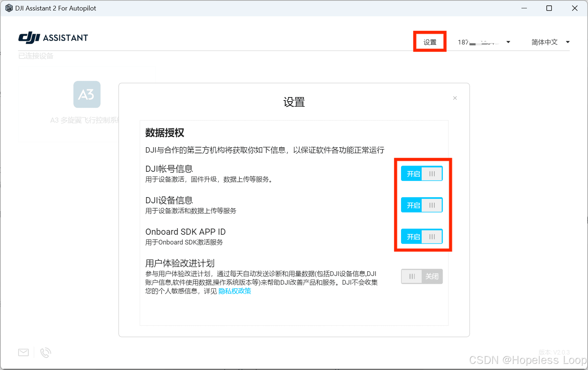The height and width of the screenshot is (370, 588).
Task: Open the email envelope contact icon
Action: click(x=24, y=352)
